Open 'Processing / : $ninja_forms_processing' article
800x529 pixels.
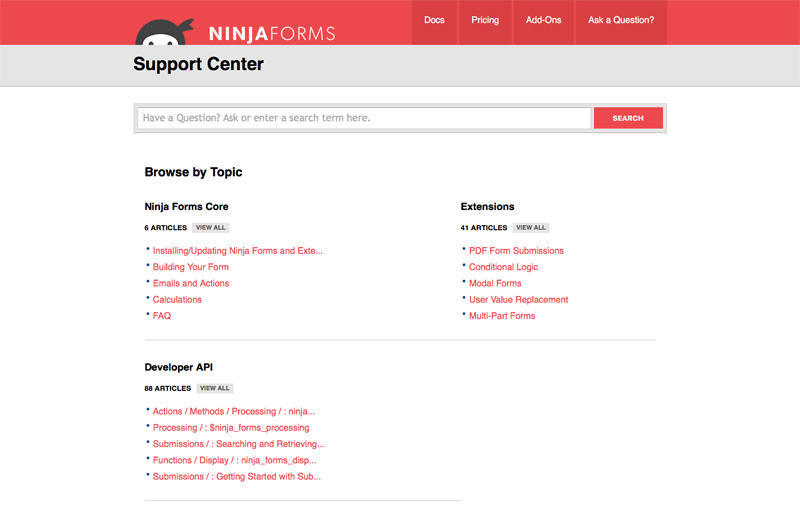click(x=231, y=427)
